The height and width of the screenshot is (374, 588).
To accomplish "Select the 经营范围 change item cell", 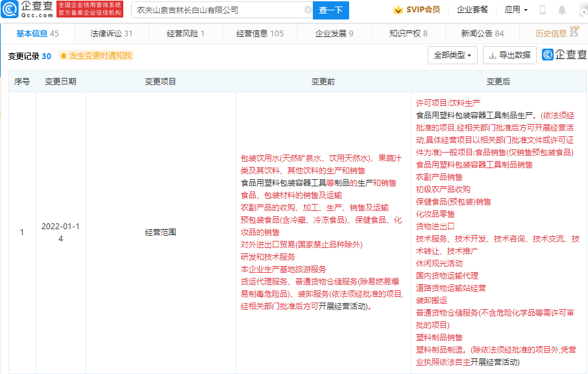I will pyautogui.click(x=160, y=232).
